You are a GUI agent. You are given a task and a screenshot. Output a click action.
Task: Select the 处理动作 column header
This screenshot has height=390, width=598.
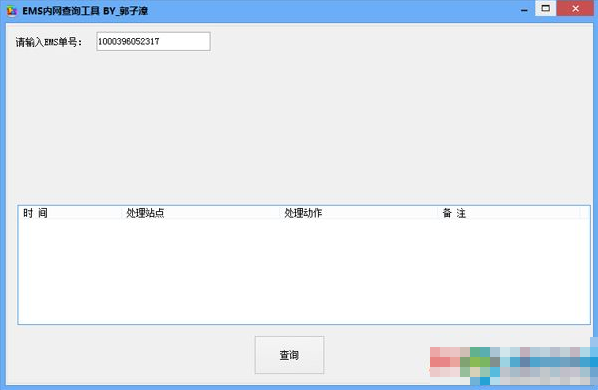pyautogui.click(x=359, y=213)
